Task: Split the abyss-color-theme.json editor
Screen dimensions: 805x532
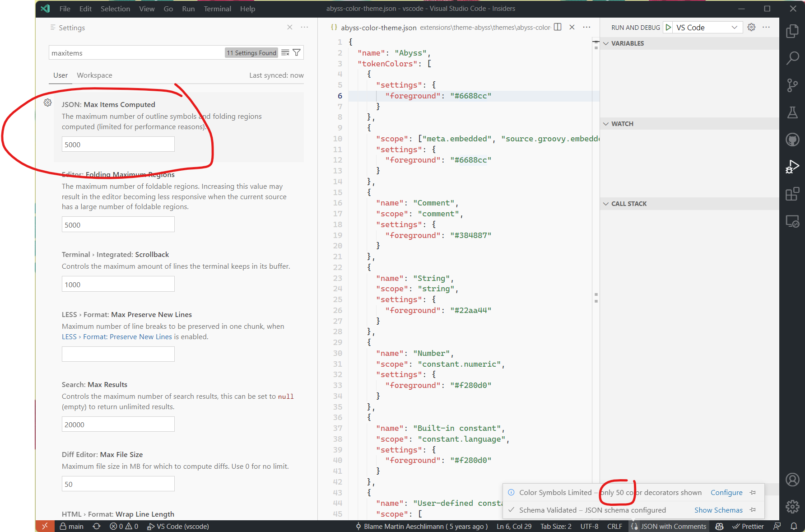Action: pos(558,27)
